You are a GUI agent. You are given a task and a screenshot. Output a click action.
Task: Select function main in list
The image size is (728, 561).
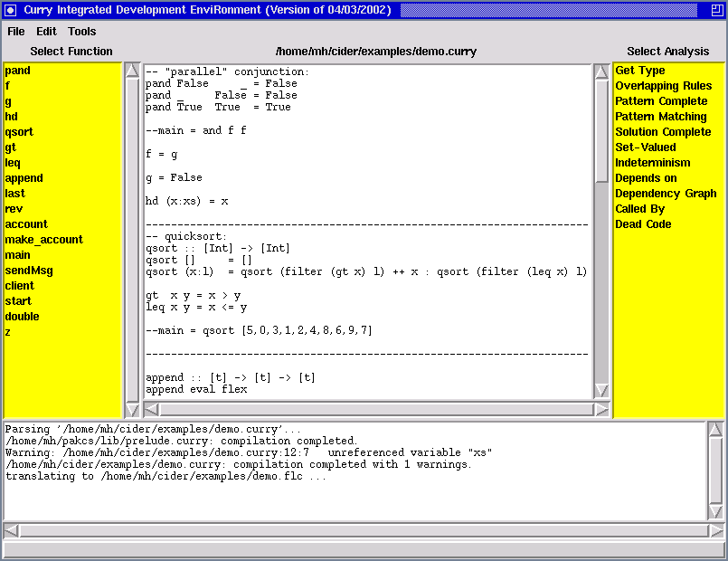pyautogui.click(x=17, y=254)
